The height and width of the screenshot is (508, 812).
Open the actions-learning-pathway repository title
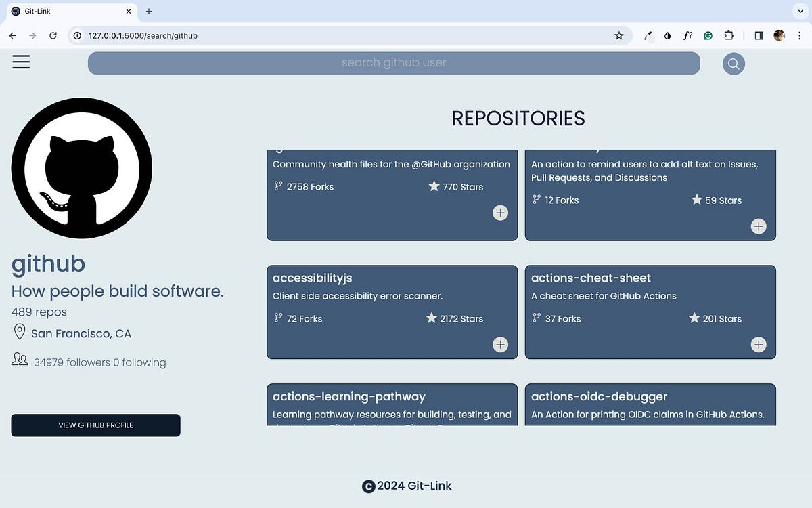pos(348,396)
